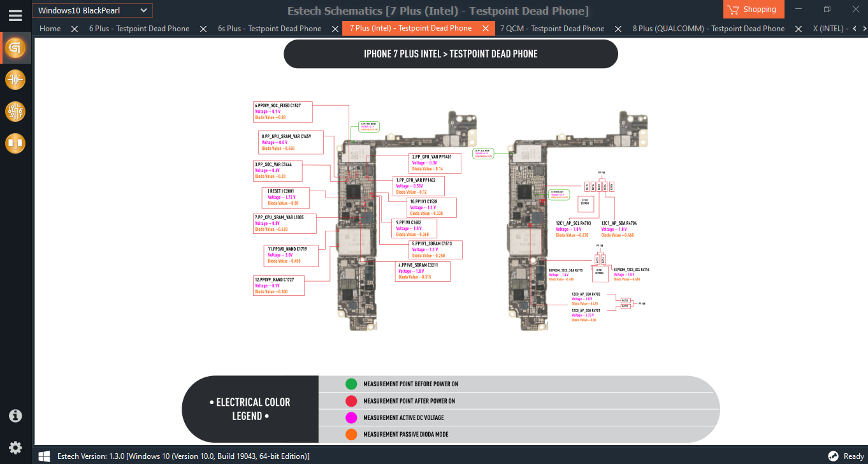Click the shopping cart icon
Screen dimensions: 868x464
click(x=733, y=10)
